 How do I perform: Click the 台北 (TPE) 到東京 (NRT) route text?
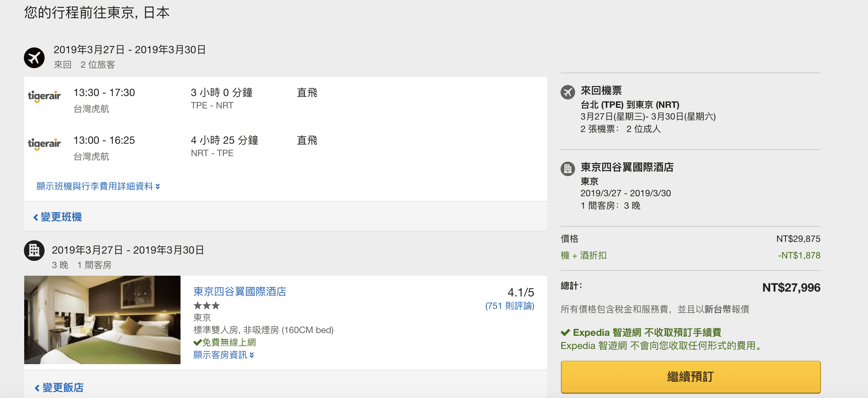point(630,105)
